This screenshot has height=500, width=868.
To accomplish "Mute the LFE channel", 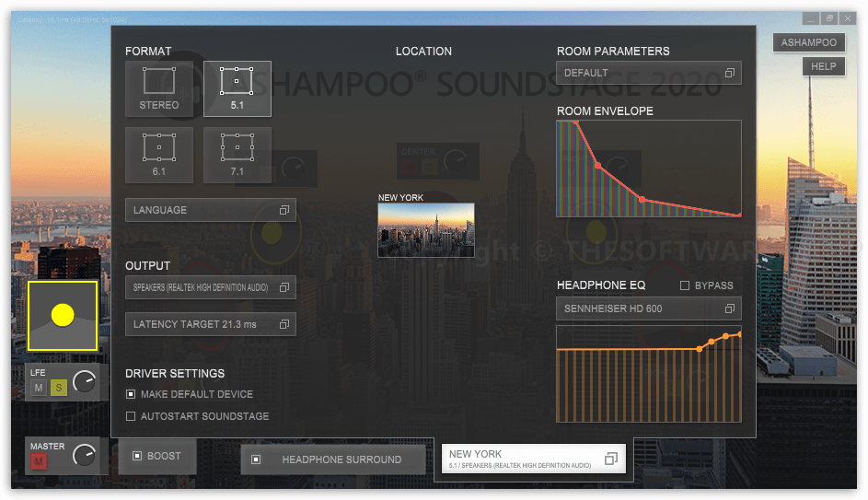I will (x=39, y=389).
